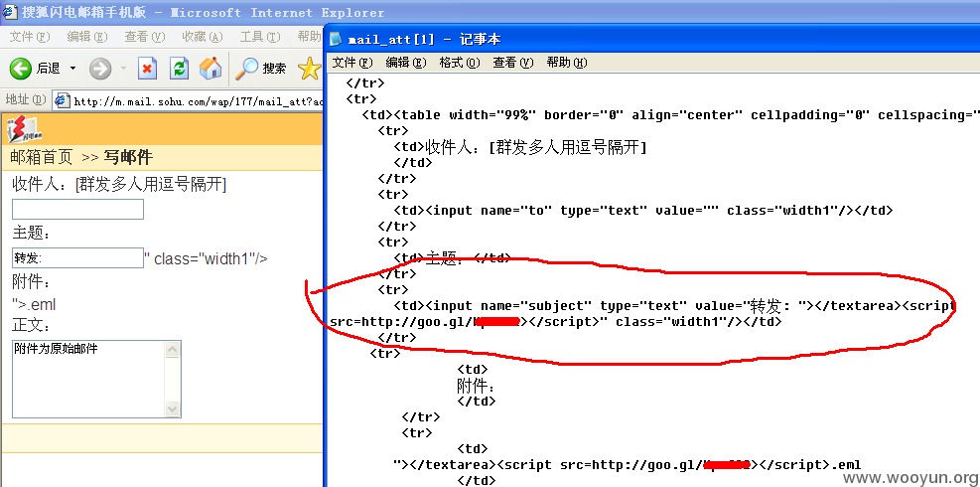Click the IE Back arrow icon
The height and width of the screenshot is (487, 980).
tap(20, 69)
